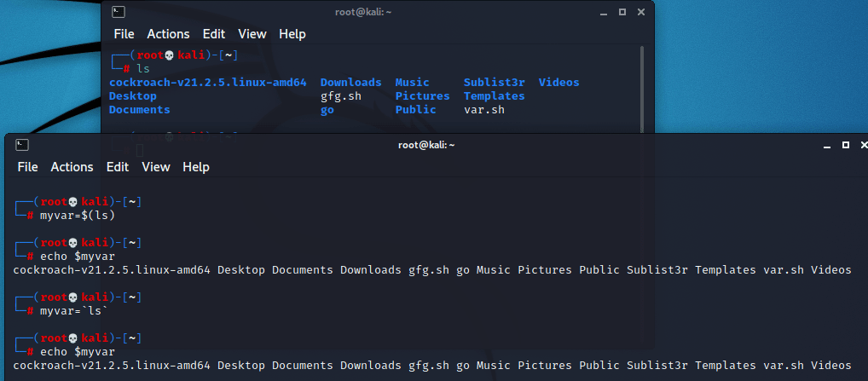Open File menu in the back terminal window

pos(124,34)
